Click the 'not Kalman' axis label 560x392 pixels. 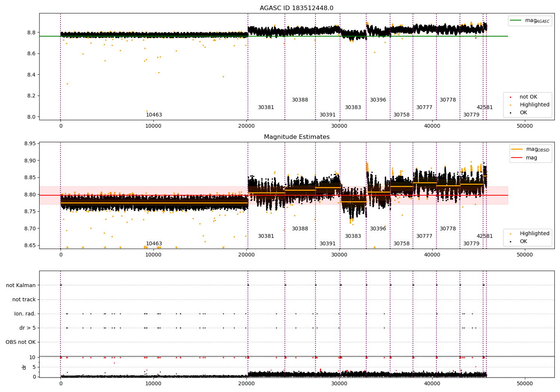pyautogui.click(x=21, y=285)
